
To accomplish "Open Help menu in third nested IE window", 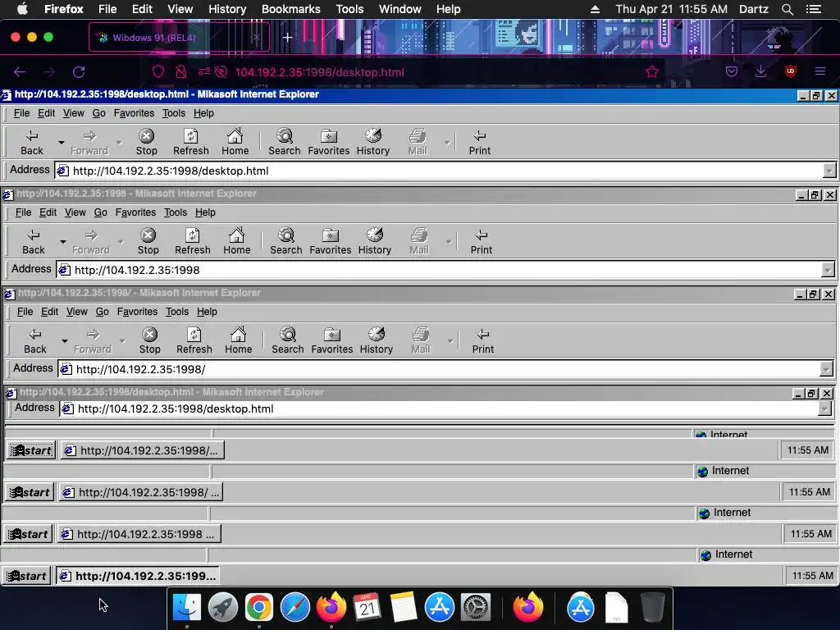I will [207, 311].
